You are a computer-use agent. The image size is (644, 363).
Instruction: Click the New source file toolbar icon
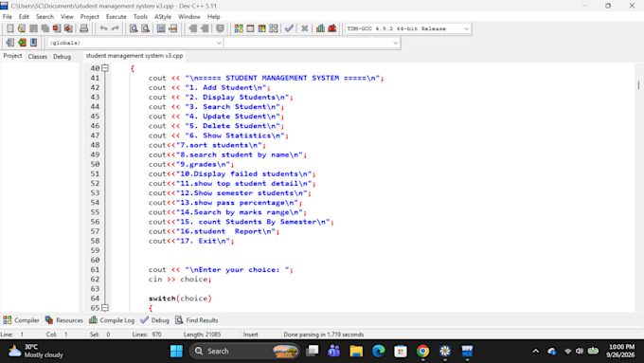pos(10,28)
